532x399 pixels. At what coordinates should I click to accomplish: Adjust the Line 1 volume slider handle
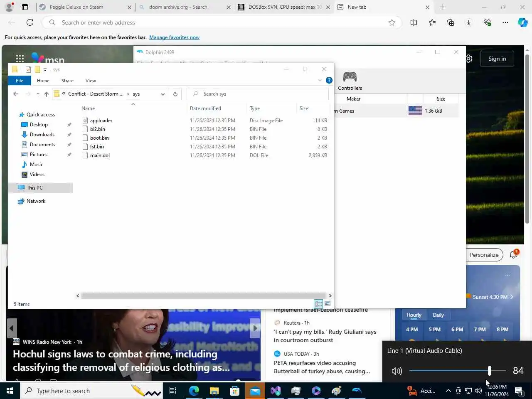point(489,370)
